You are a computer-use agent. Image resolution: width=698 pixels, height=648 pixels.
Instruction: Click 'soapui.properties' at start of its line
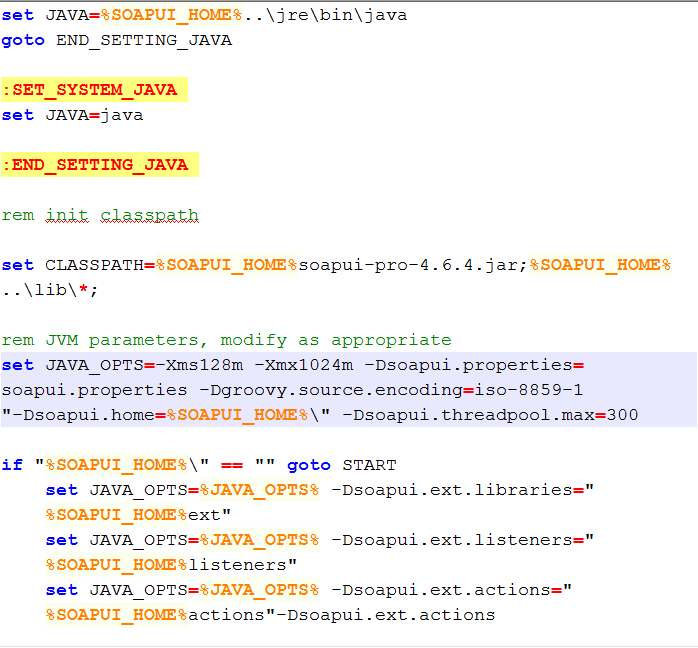94,391
